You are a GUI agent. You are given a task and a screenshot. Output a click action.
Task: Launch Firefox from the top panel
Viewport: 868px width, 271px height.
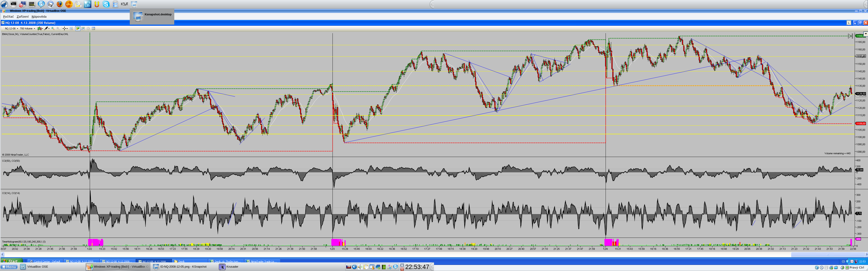(60, 4)
